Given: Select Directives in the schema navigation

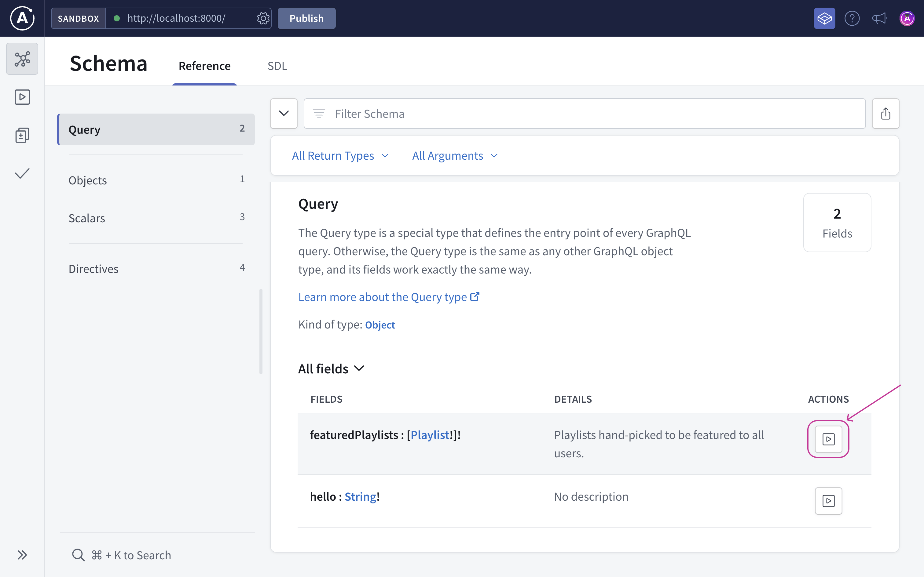Looking at the screenshot, I should (94, 269).
